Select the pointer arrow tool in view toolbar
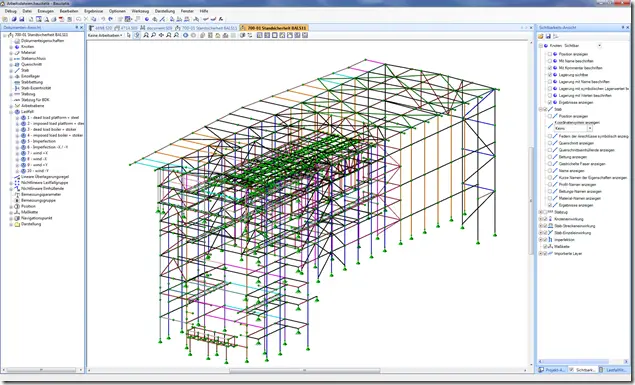Viewport: 635px width, 385px height. click(129, 35)
